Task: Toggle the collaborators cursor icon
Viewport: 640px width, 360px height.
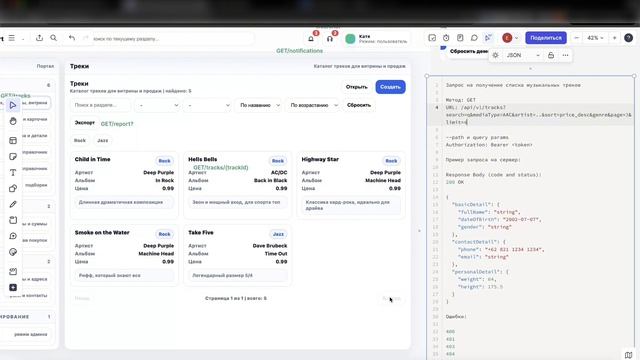Action: [x=488, y=38]
